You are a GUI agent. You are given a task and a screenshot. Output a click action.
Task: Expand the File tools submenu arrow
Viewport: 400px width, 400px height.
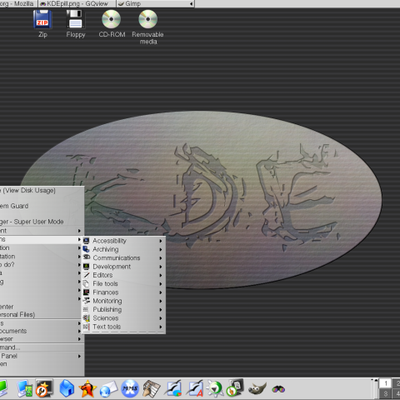pyautogui.click(x=161, y=284)
